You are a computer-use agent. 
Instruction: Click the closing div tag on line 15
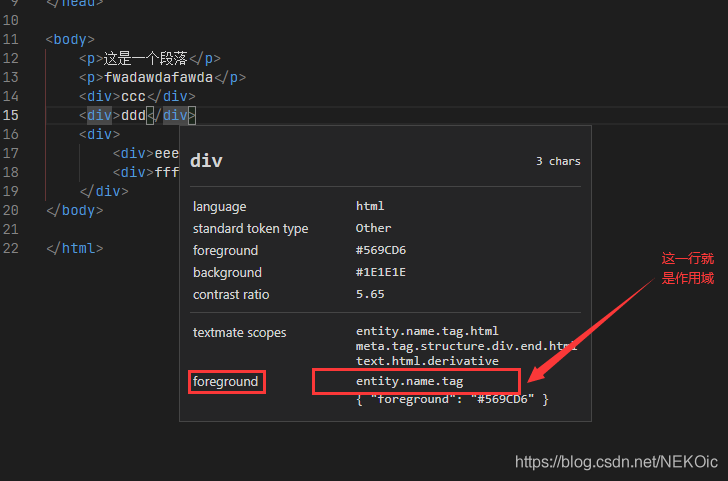pos(171,115)
